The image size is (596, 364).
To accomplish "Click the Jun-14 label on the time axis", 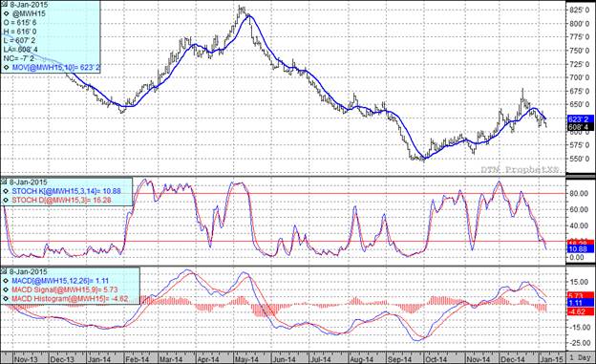I will tap(285, 359).
